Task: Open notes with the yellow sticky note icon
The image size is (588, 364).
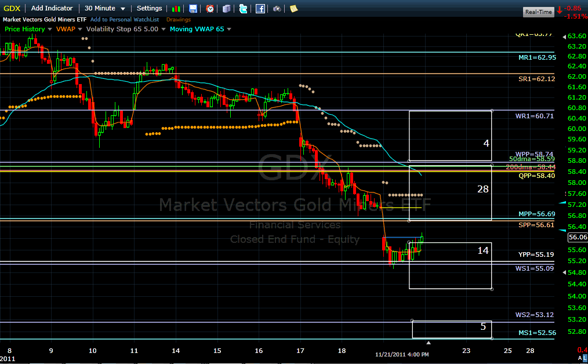Action: coord(293,9)
